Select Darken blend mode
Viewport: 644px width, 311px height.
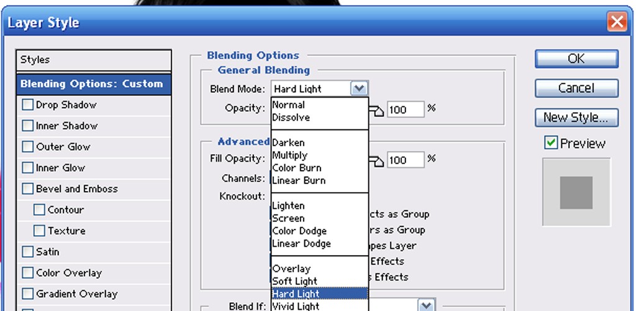coord(319,142)
